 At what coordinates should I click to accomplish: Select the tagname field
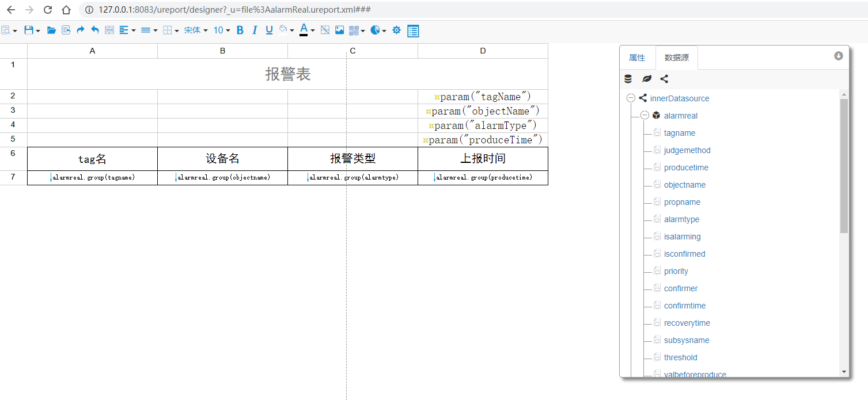[x=680, y=133]
